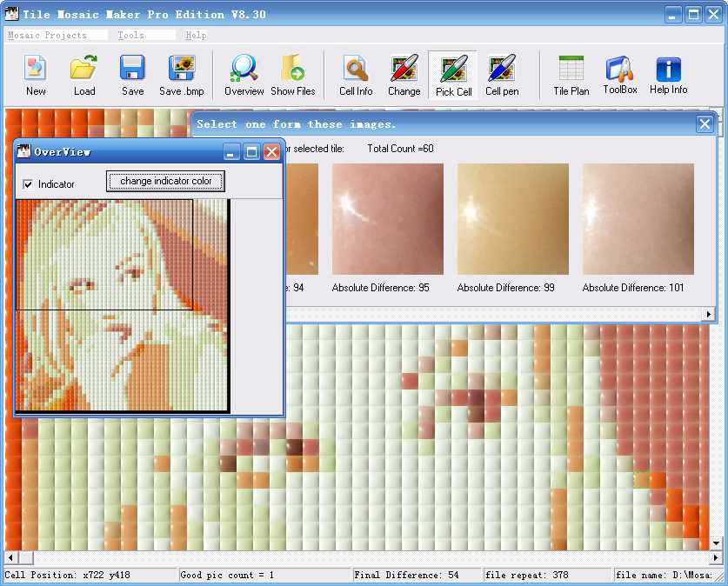Viewport: 728px width, 586px height.
Task: Close the Select one image panel
Action: coord(705,124)
